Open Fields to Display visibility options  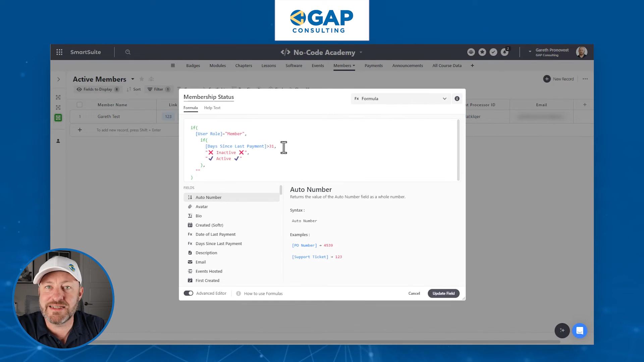[98, 89]
